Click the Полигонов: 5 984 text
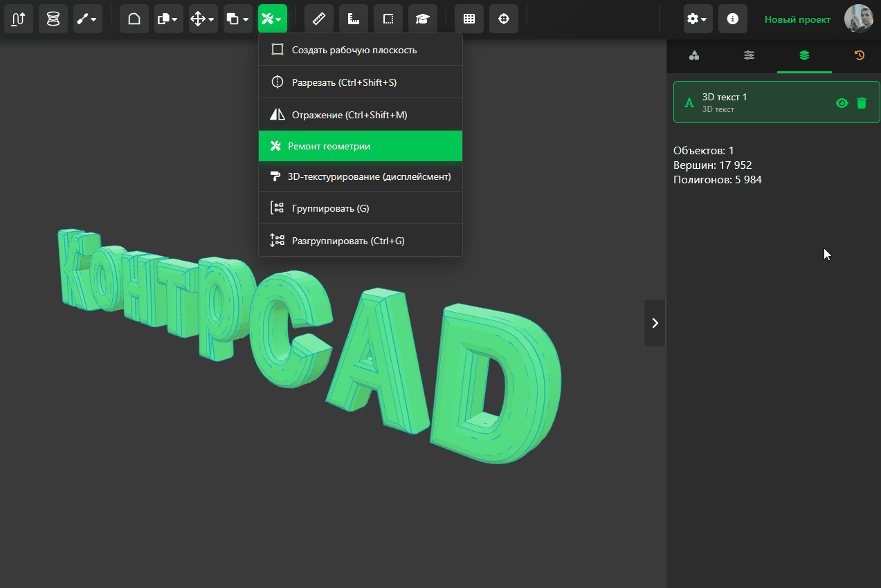Image resolution: width=881 pixels, height=588 pixels. pyautogui.click(x=718, y=180)
